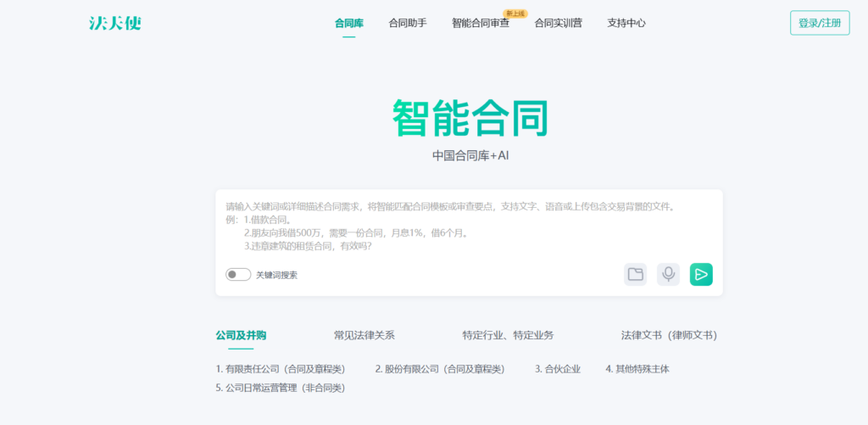Image resolution: width=868 pixels, height=425 pixels.
Task: Open 公司日常运营管理（非合同类）link
Action: pos(281,388)
